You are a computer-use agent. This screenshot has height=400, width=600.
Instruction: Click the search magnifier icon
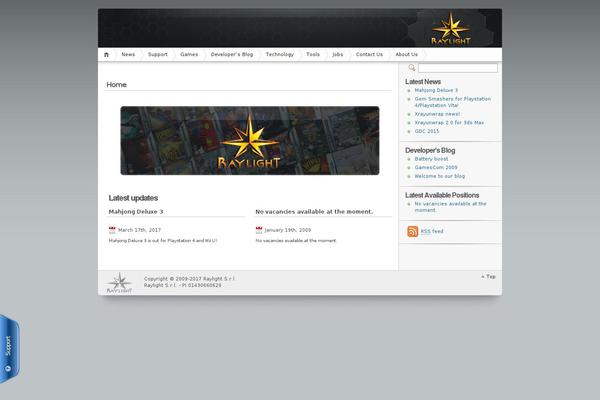click(412, 68)
